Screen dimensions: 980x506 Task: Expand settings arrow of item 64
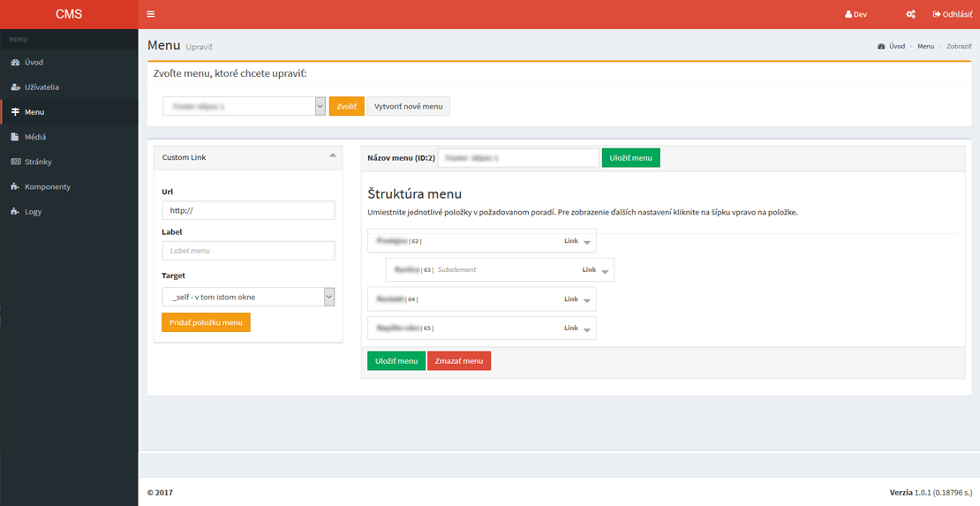[x=587, y=301]
